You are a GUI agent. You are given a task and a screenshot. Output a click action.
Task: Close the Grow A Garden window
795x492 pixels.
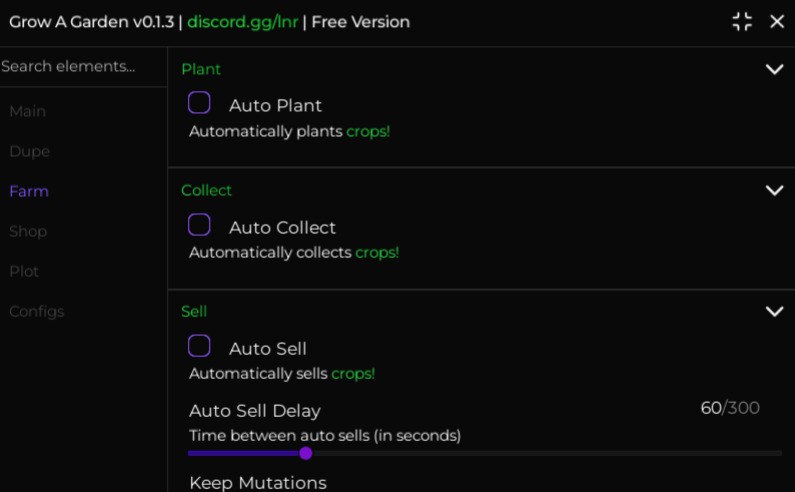(x=777, y=22)
